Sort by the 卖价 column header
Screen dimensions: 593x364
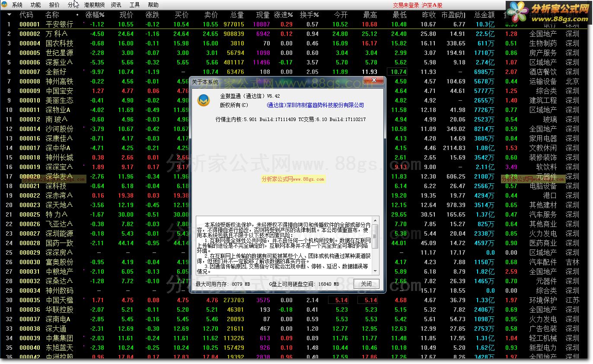pos(211,15)
